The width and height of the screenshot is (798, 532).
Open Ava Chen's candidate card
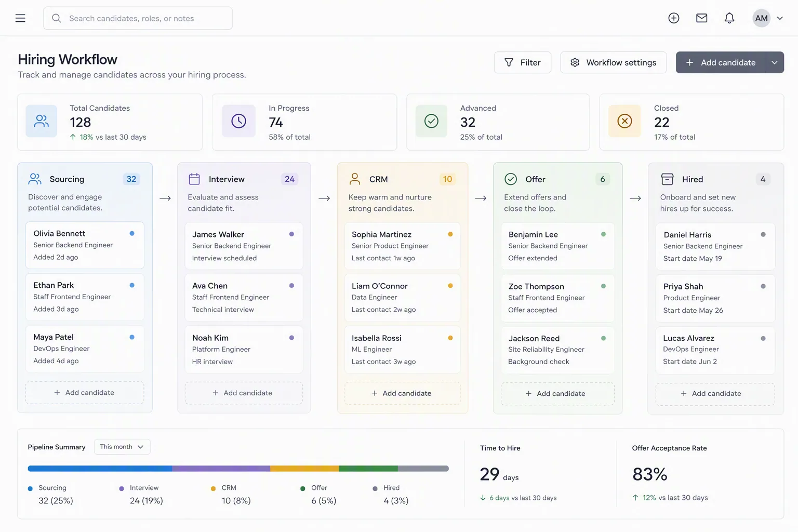tap(244, 298)
